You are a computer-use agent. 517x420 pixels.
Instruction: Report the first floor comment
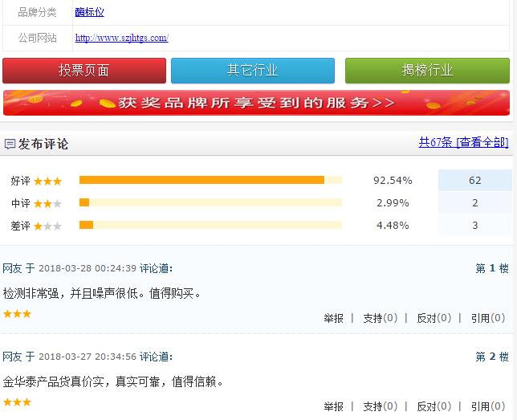pyautogui.click(x=333, y=318)
